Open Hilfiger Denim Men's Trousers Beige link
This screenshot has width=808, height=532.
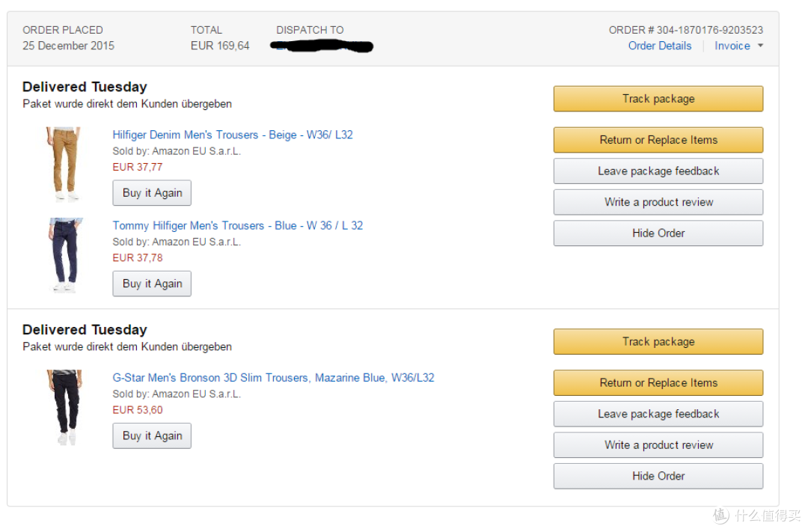pos(233,135)
